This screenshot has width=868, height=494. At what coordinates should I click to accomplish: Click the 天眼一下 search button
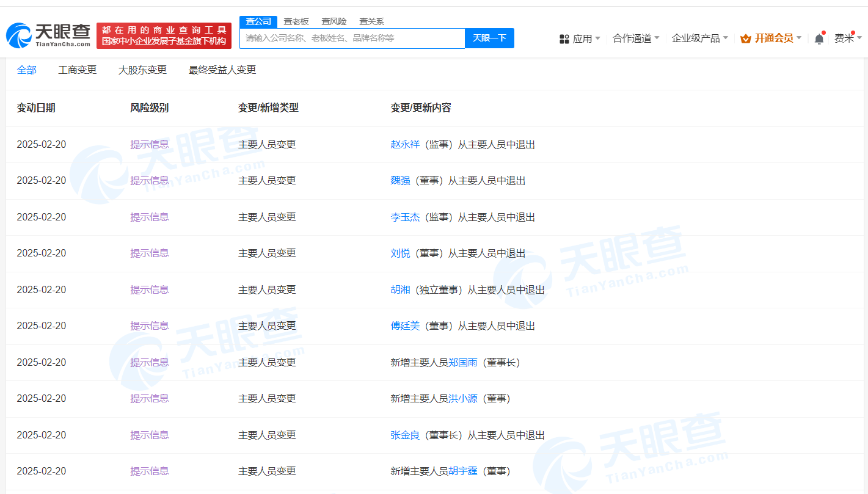point(489,38)
